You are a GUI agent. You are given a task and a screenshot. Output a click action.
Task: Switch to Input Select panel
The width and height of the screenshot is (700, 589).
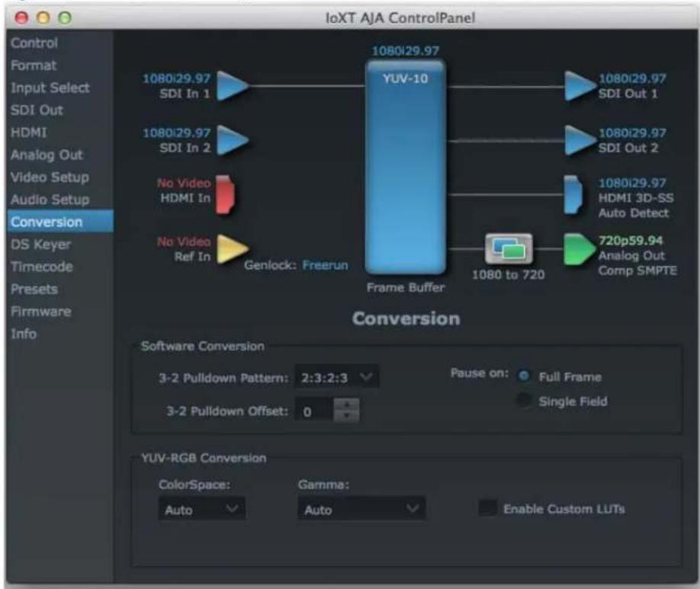coord(50,88)
